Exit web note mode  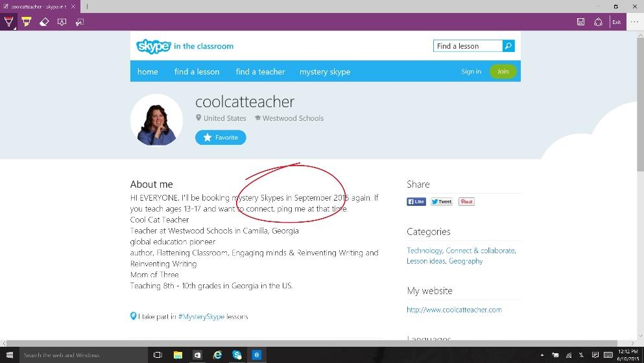coord(617,22)
